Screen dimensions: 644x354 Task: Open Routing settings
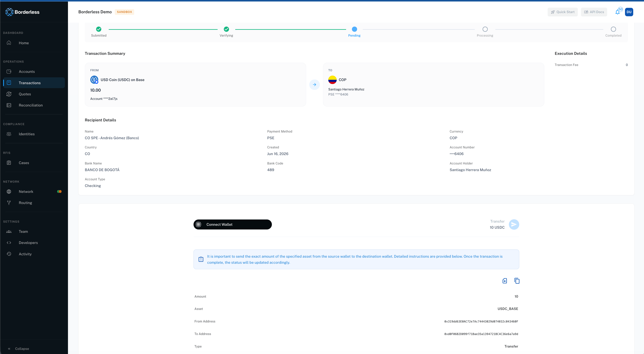[34, 203]
